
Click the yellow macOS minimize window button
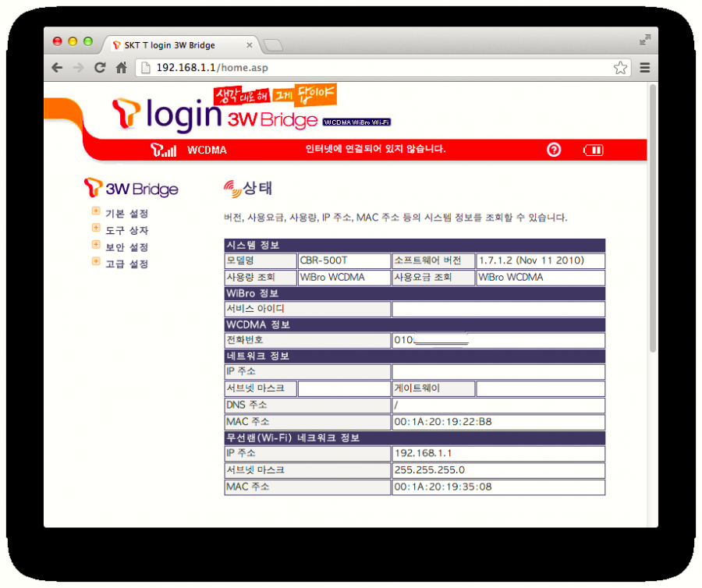point(73,41)
